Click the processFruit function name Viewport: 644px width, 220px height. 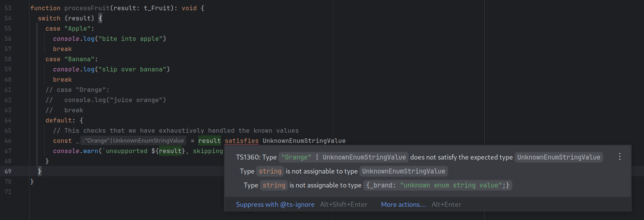(87, 8)
